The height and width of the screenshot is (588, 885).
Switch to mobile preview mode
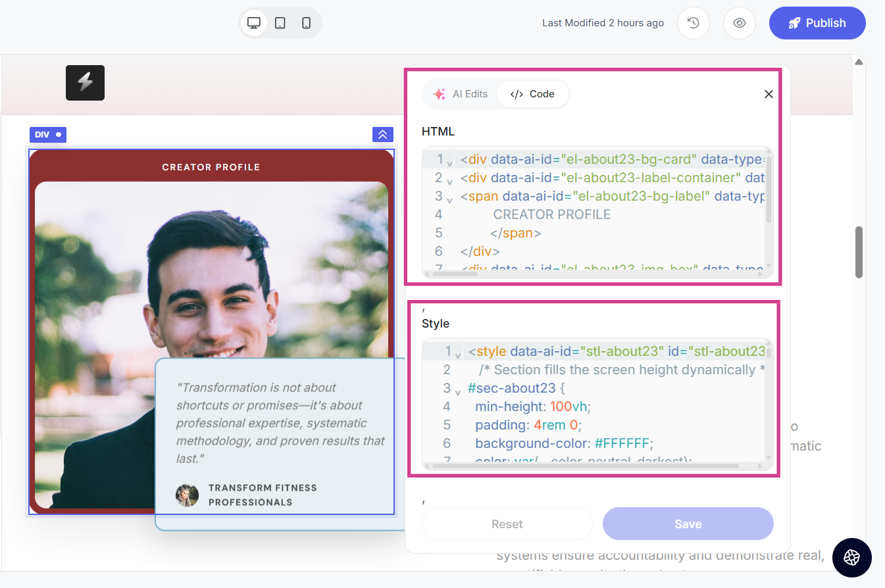[x=306, y=23]
